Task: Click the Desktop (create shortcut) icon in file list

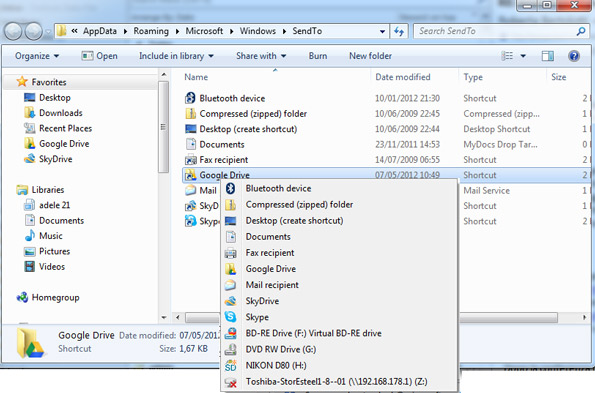Action: tap(190, 129)
